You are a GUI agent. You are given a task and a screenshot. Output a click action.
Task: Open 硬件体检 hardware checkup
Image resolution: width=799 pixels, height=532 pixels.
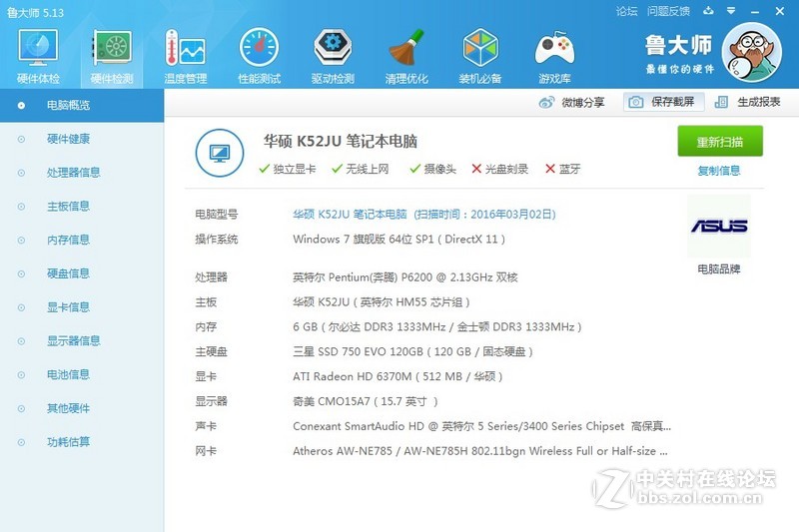[x=38, y=57]
